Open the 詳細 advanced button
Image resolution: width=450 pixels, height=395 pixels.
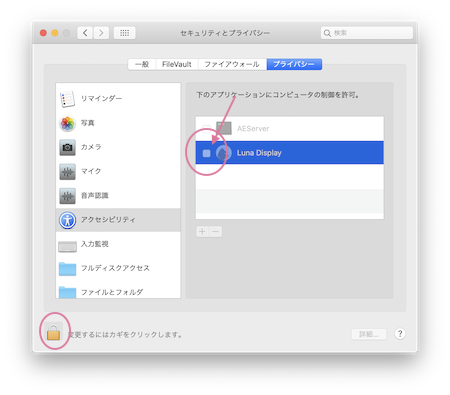(369, 334)
